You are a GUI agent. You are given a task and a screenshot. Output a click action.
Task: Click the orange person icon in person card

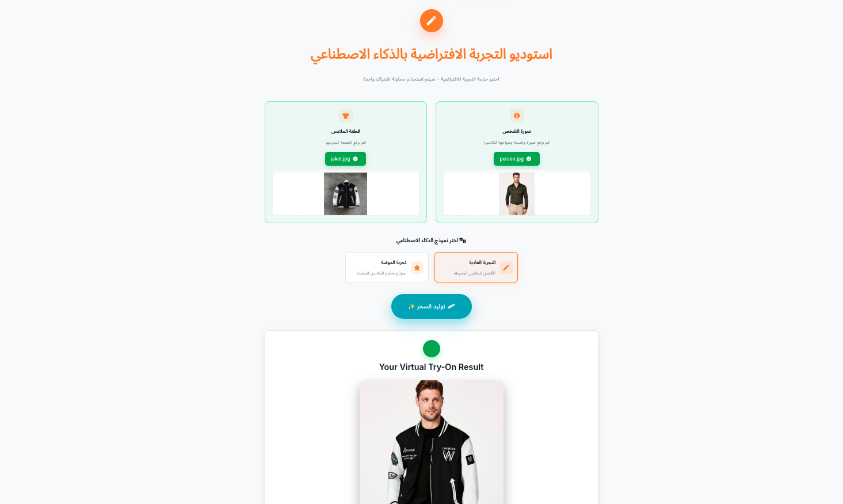(x=517, y=116)
